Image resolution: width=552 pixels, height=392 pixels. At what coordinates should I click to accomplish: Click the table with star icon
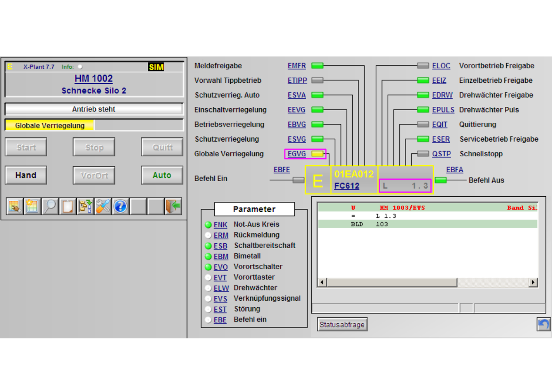32,206
